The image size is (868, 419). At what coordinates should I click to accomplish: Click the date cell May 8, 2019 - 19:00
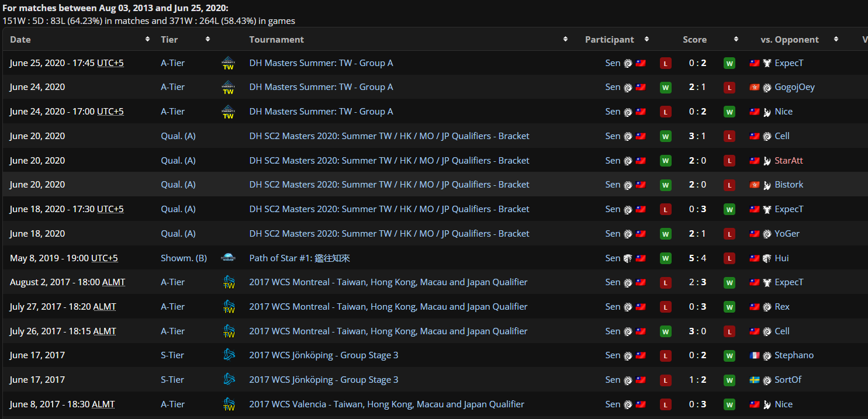point(64,258)
